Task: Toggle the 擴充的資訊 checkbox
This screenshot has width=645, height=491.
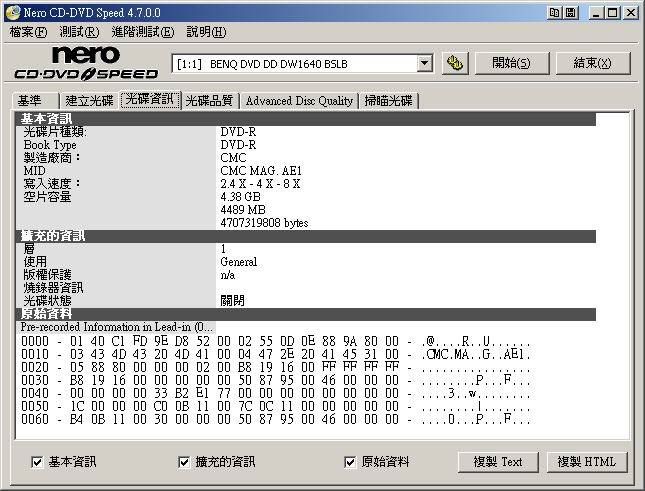Action: point(184,462)
